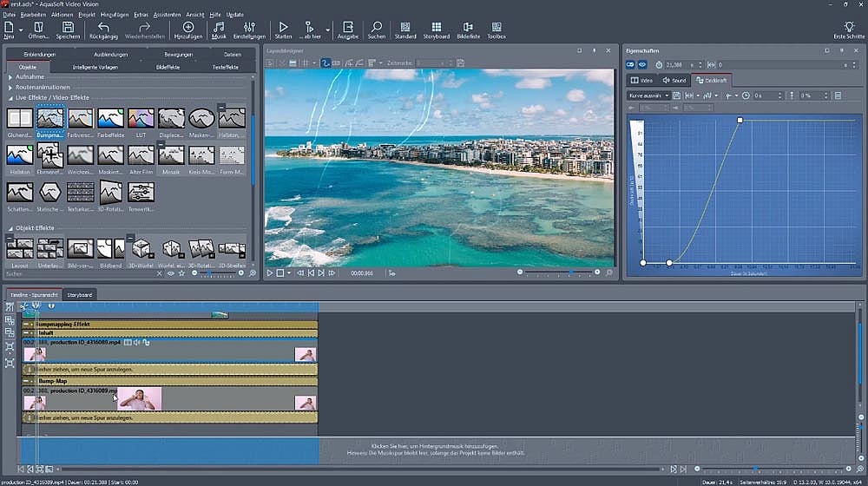This screenshot has width=868, height=486.
Task: Switch to the Sound properties tab
Action: [x=674, y=81]
